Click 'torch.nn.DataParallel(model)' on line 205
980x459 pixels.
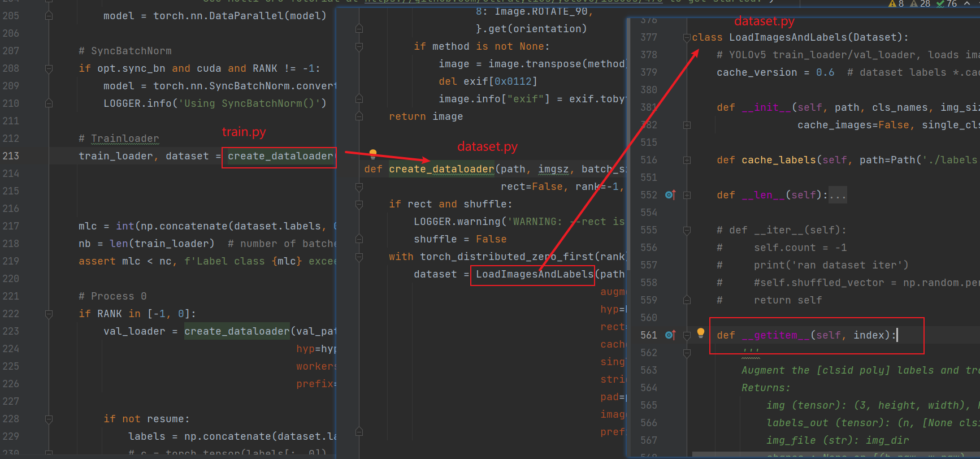[240, 16]
